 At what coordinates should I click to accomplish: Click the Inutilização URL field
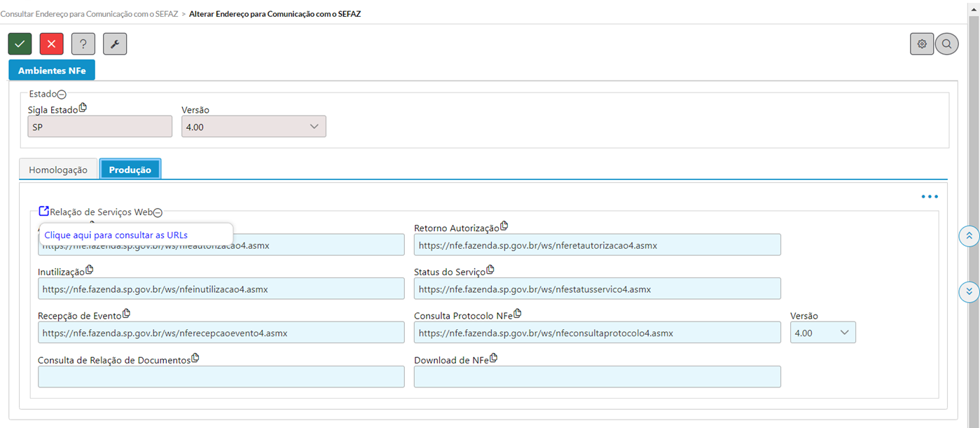221,289
